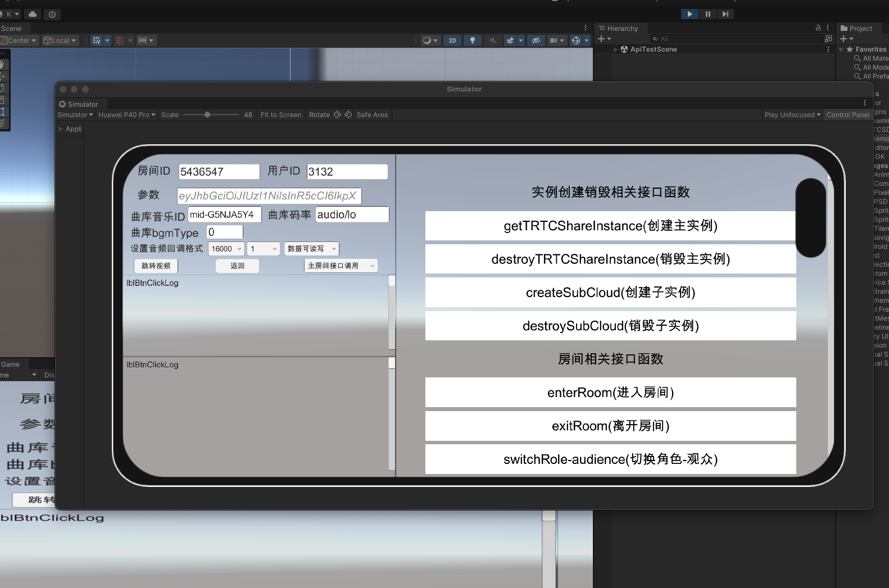
Task: Click the Hierarchy panel lock icon
Action: click(818, 28)
